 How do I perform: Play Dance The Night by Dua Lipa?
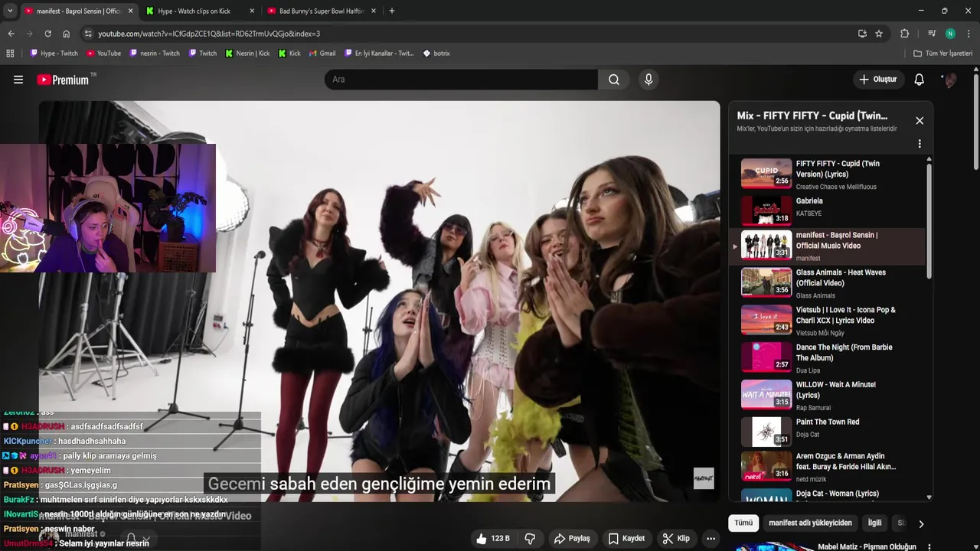(828, 357)
